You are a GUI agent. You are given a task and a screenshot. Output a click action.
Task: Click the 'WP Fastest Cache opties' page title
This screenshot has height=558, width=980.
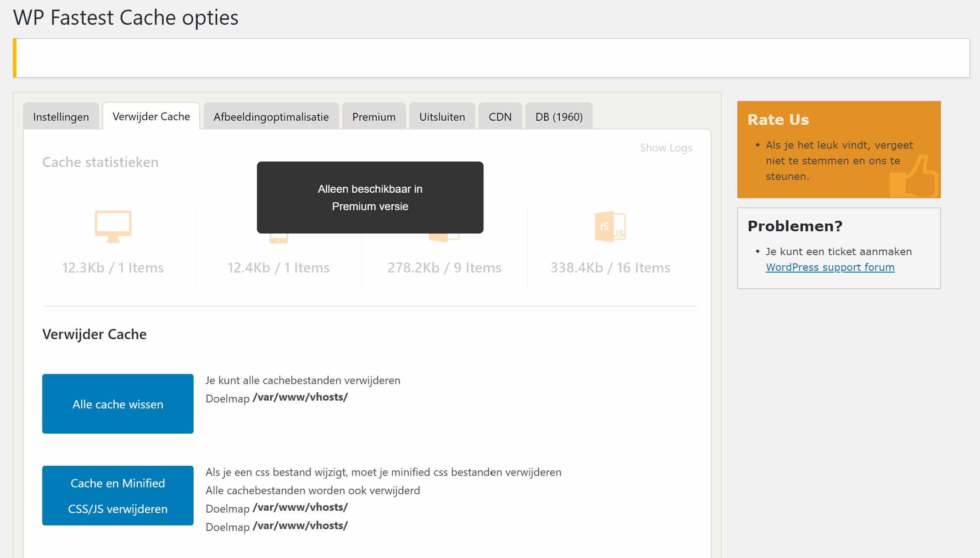(126, 17)
